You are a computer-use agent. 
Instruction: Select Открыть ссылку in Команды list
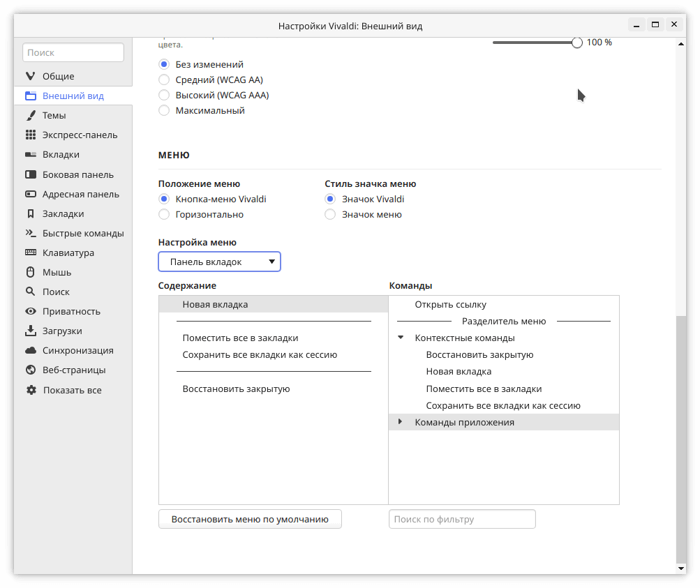click(x=504, y=304)
